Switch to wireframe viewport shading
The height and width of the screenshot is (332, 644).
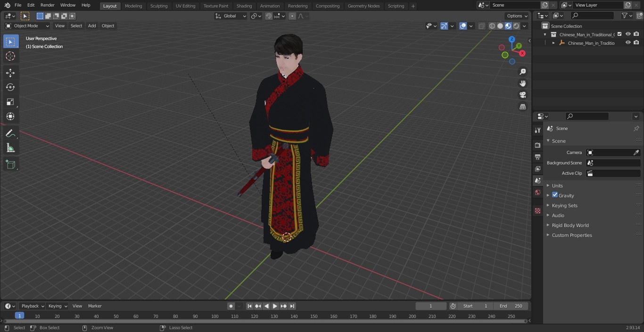492,26
